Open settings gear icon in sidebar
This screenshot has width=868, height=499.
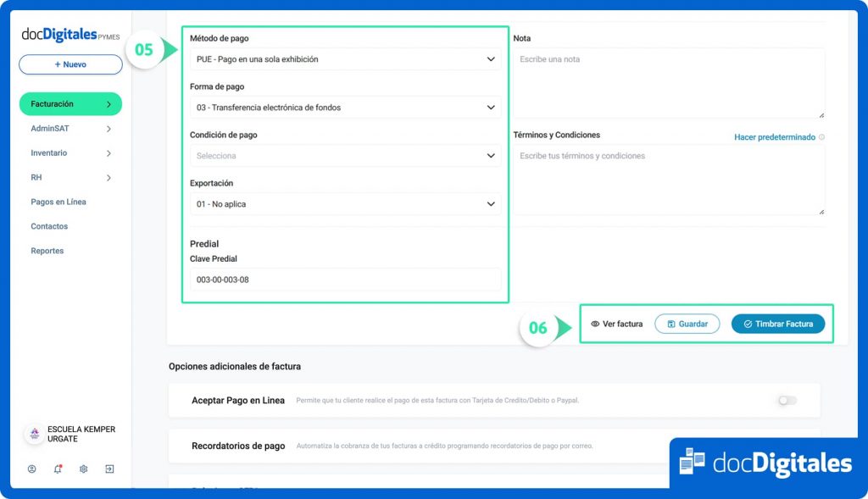[x=84, y=469]
